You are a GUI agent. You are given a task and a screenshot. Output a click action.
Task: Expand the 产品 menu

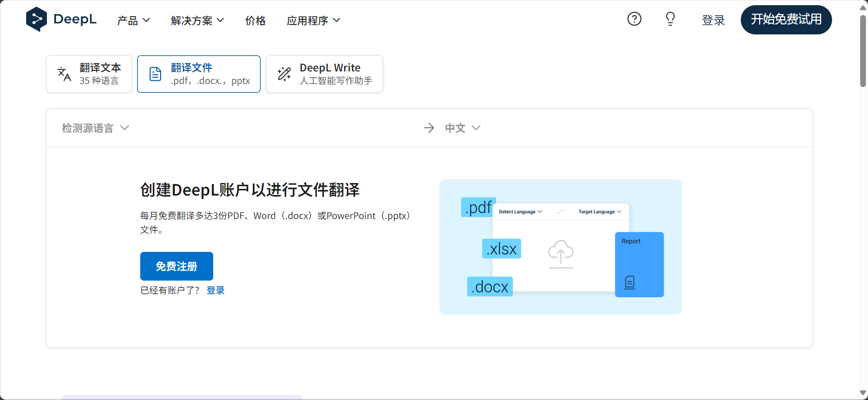[133, 20]
